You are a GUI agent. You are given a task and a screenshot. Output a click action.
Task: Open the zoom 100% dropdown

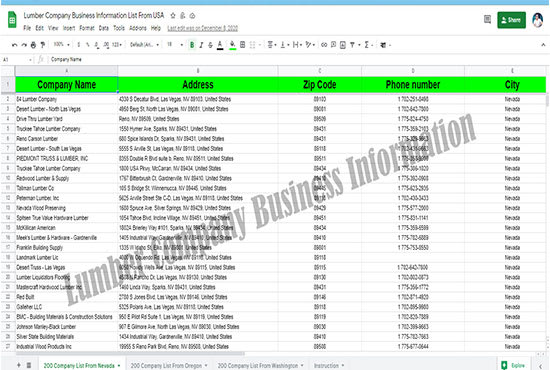61,45
